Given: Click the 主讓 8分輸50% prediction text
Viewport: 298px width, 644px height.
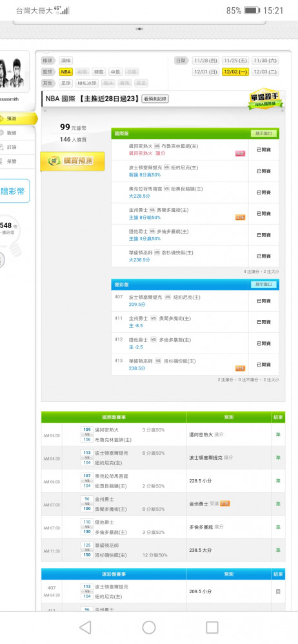Looking at the screenshot, I should tap(144, 217).
